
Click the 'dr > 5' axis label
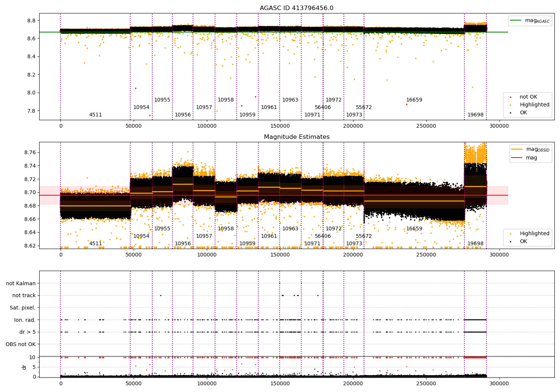(x=28, y=332)
